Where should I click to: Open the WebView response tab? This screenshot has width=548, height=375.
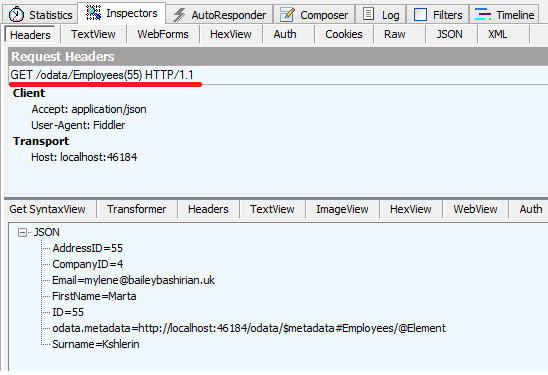pos(475,209)
